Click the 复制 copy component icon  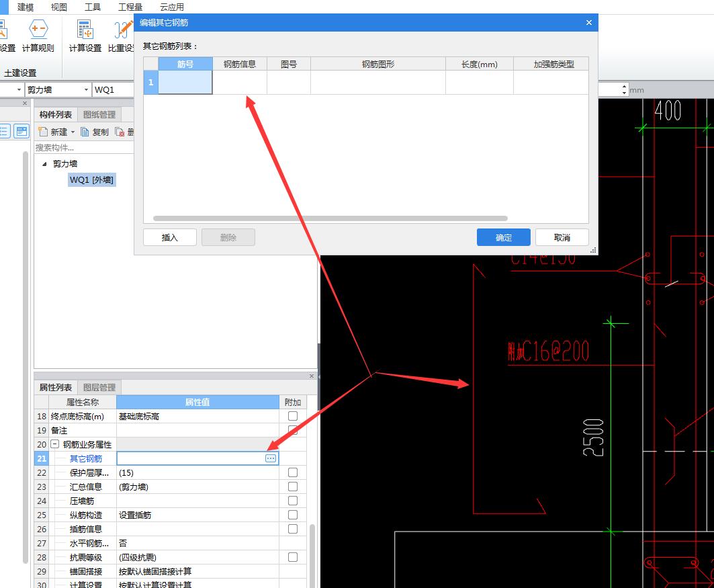click(85, 132)
